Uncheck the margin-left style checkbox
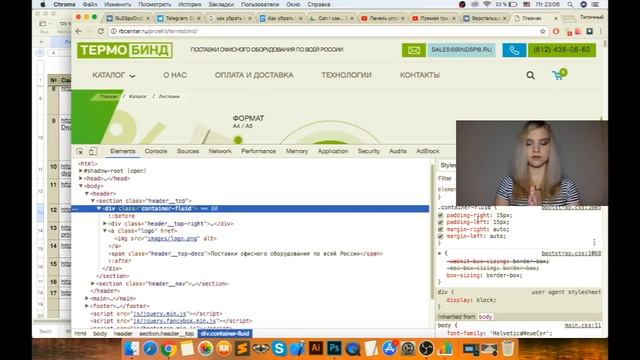This screenshot has width=640, height=360. pyautogui.click(x=440, y=236)
